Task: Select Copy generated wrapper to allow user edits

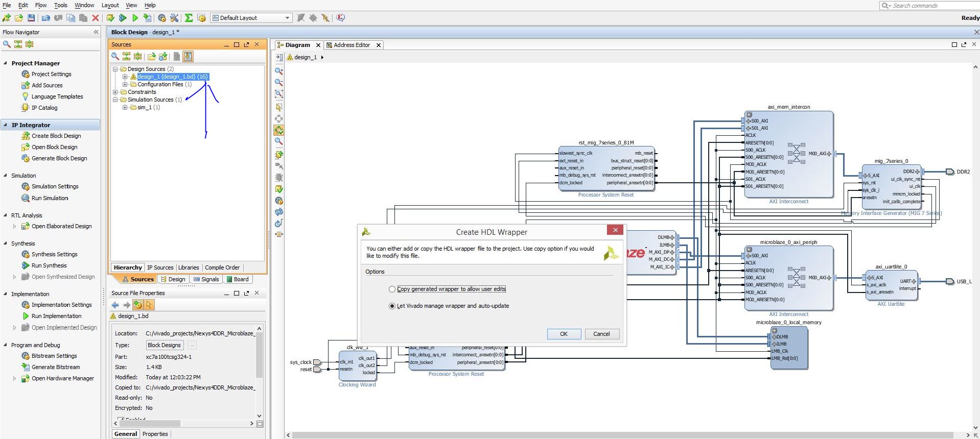Action: pos(392,289)
